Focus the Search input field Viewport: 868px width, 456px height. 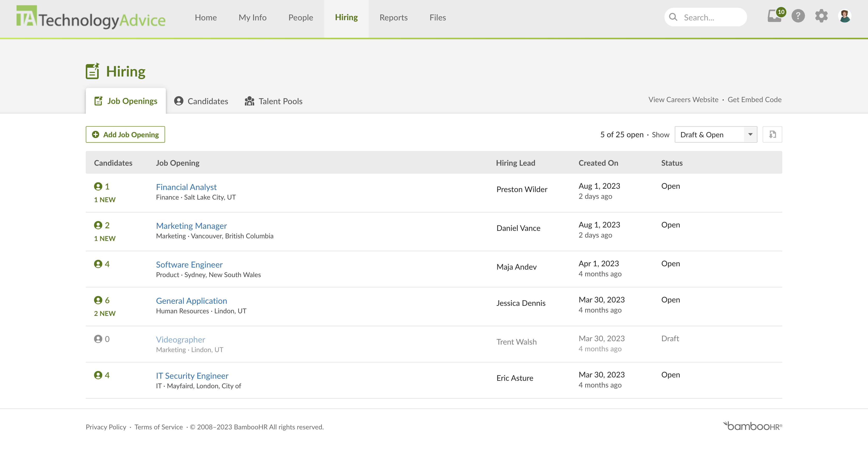[x=705, y=17]
